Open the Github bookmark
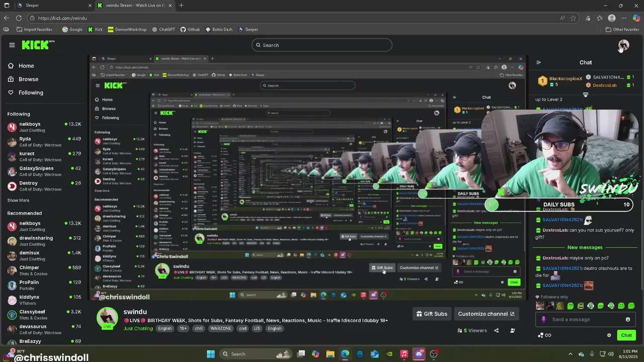Screen dimensions: 644x362 [x=190, y=30]
